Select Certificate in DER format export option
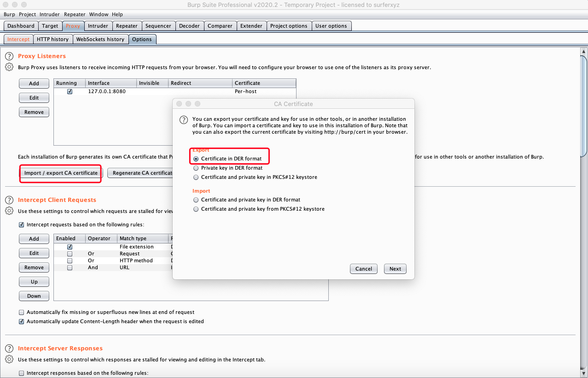The width and height of the screenshot is (588, 378). coord(196,159)
